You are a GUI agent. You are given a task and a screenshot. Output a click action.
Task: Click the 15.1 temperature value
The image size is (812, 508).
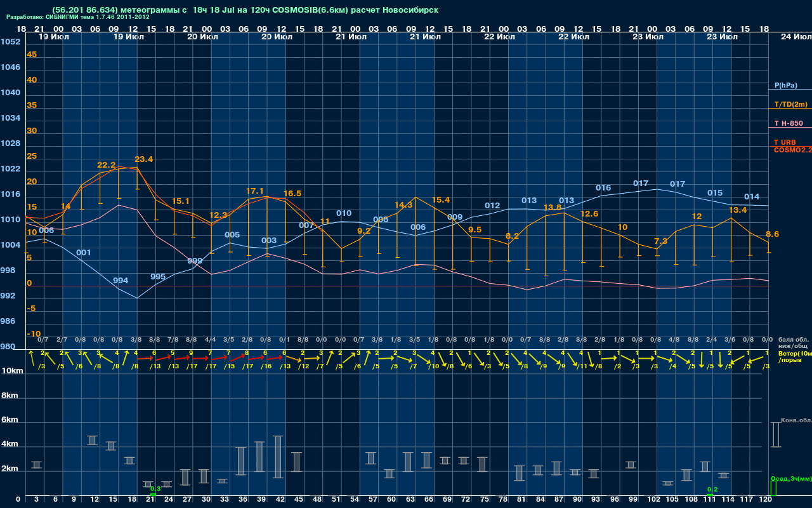click(181, 201)
